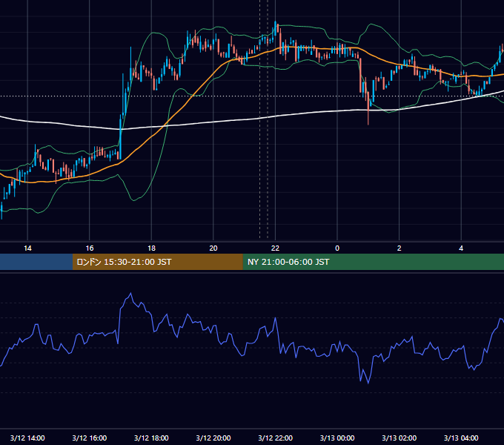Select the NY 21:00-06:00 JST session bar
Image resolution: width=504 pixels, height=445 pixels.
pos(373,262)
